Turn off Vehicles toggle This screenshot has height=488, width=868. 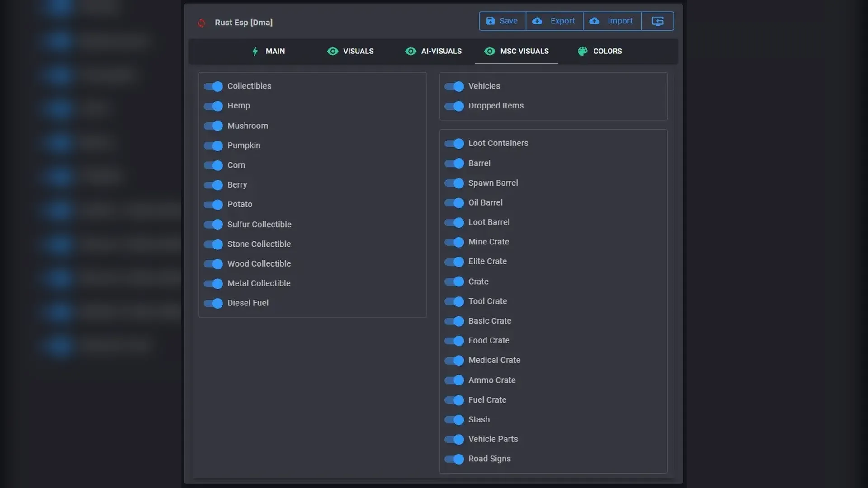454,86
